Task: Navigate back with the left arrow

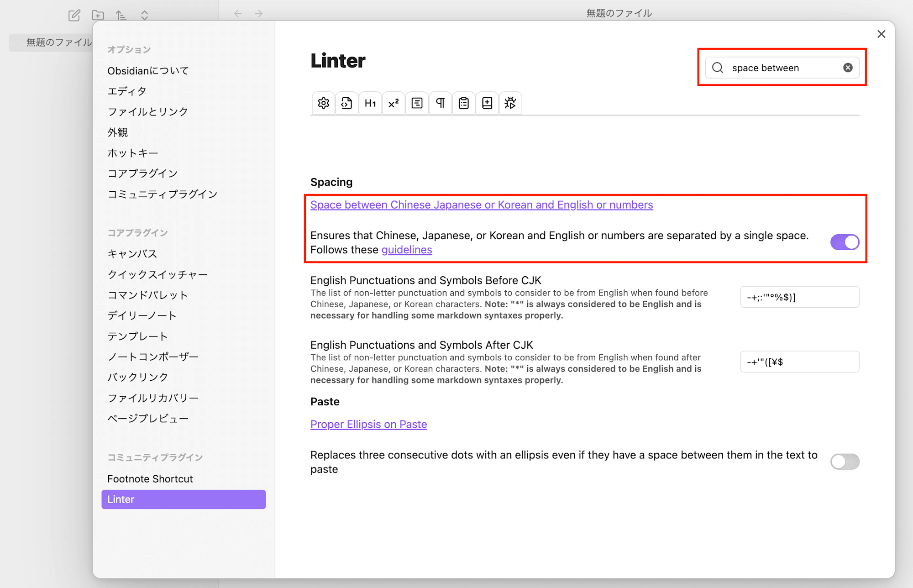Action: coord(238,14)
